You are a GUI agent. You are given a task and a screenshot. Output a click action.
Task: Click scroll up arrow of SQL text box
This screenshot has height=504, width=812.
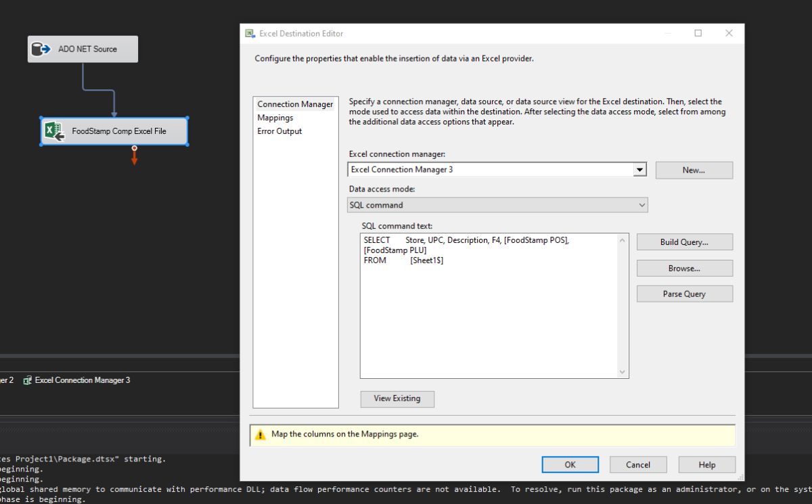[x=623, y=239]
